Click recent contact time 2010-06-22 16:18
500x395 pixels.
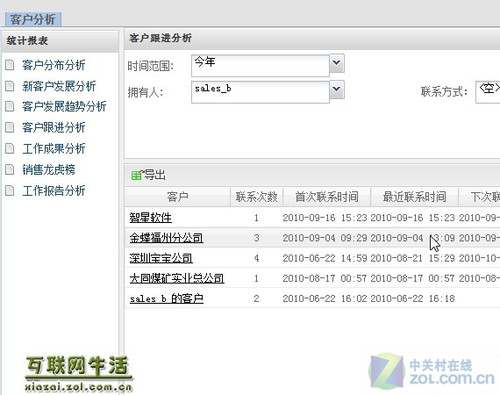(x=413, y=298)
